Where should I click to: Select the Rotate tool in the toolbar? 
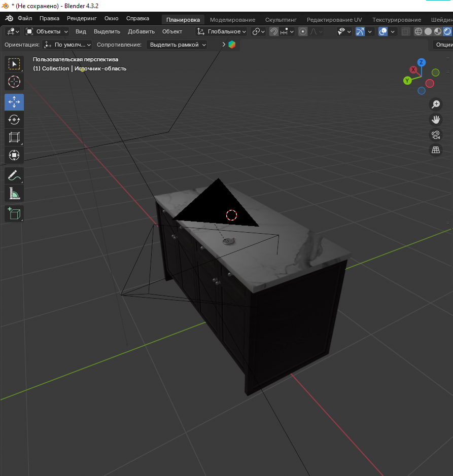pos(14,120)
